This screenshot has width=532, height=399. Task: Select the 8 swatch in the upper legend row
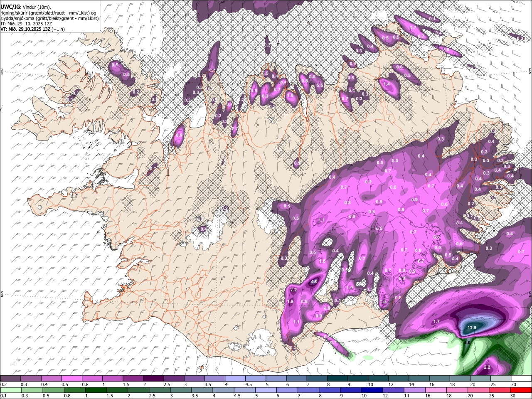click(337, 379)
